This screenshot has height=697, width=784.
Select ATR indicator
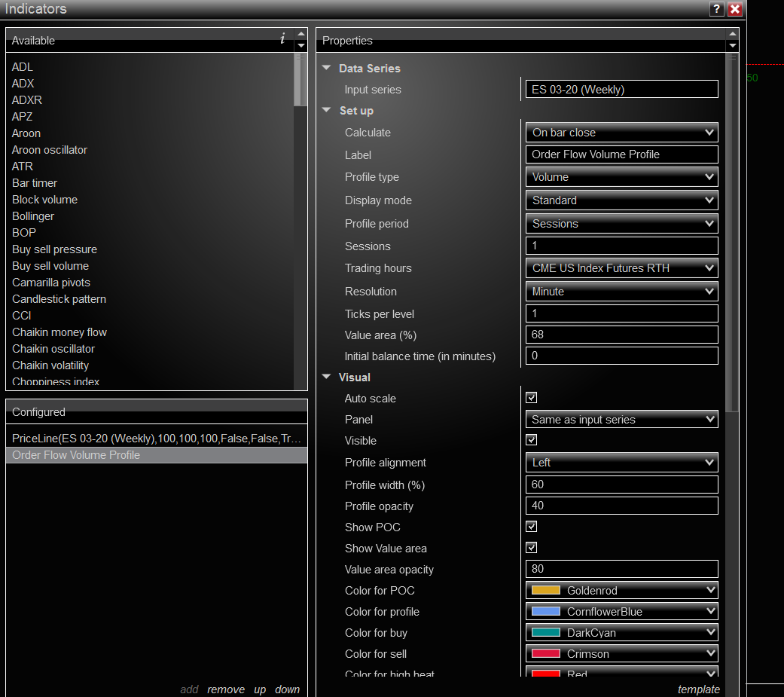[23, 166]
